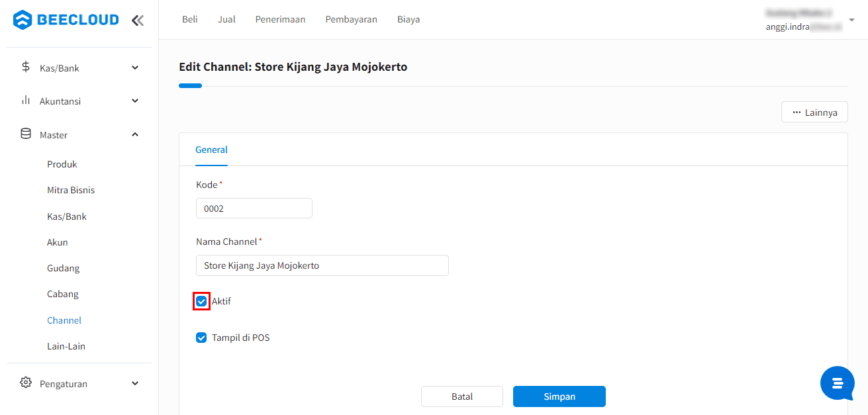Open the Lainnya options button
Screen dimensions: 868x415
point(814,113)
